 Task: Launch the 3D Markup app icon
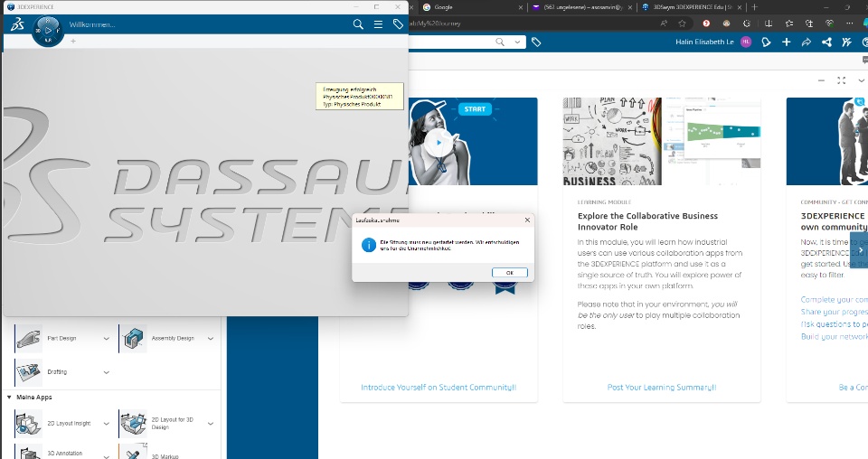(x=133, y=452)
